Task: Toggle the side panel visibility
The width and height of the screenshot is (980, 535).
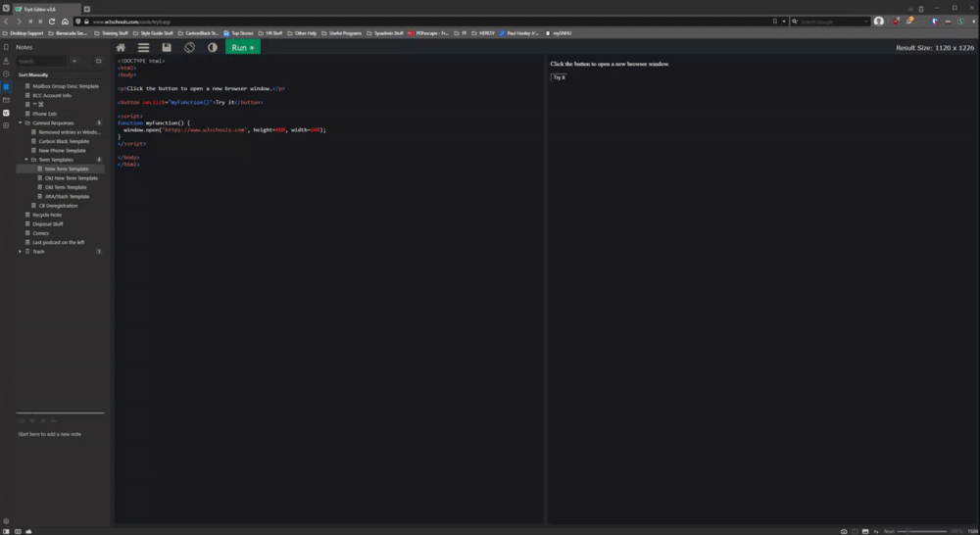Action: tap(6, 531)
